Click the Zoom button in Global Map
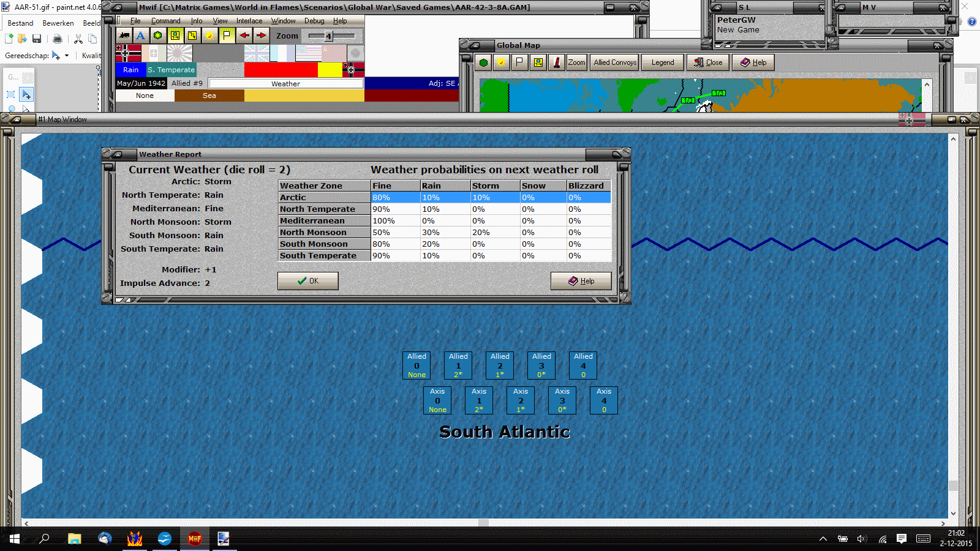Screen dimensions: 980x551 click(x=577, y=62)
